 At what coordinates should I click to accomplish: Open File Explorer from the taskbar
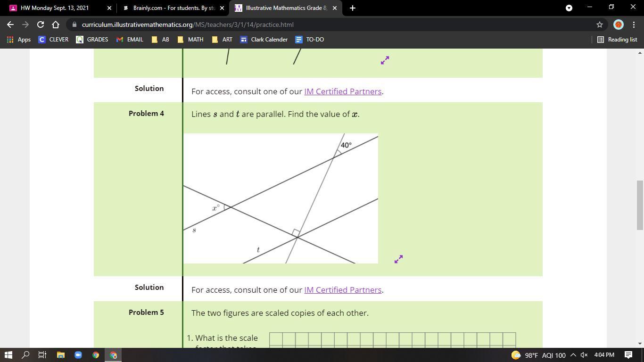tap(60, 355)
